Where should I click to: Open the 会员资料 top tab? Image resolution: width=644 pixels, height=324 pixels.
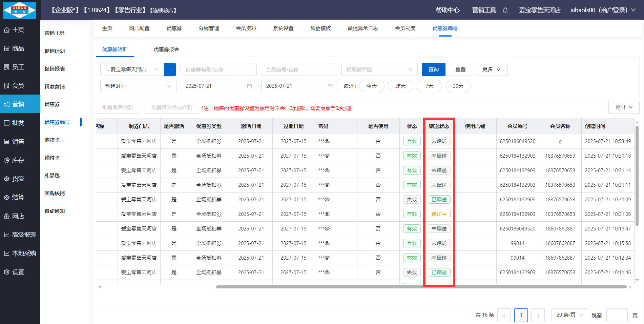[x=246, y=28]
